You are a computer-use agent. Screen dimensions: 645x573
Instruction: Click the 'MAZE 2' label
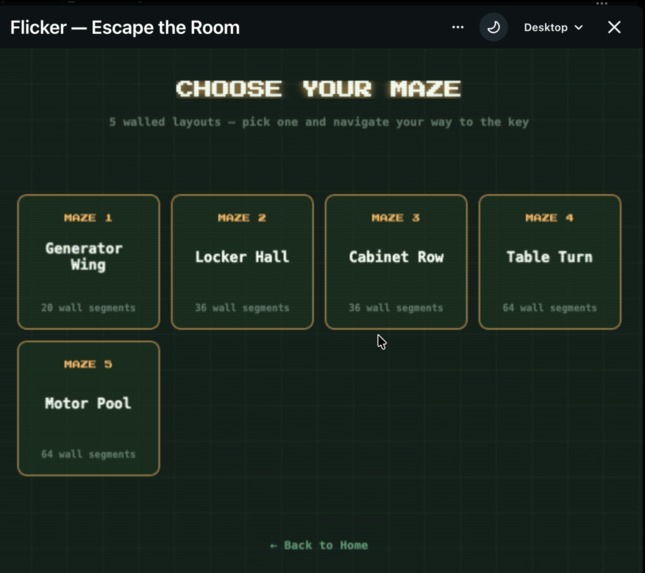[242, 218]
